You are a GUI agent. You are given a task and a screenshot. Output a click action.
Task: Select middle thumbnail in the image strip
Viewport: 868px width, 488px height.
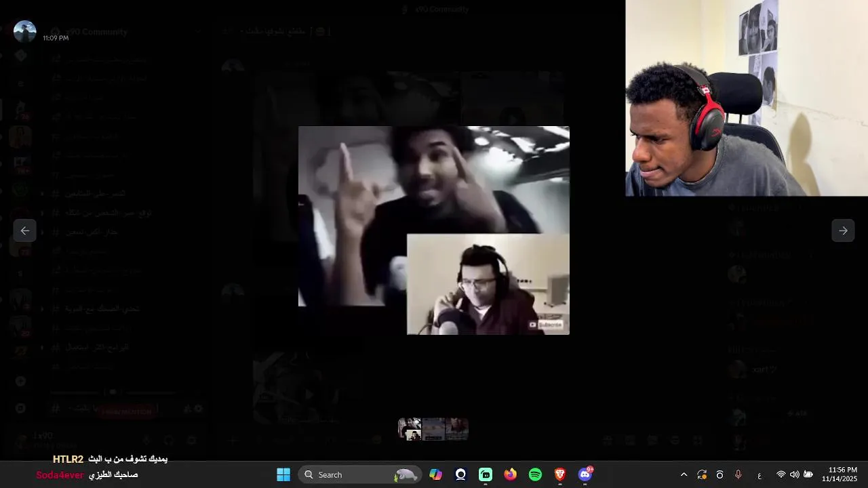[433, 429]
